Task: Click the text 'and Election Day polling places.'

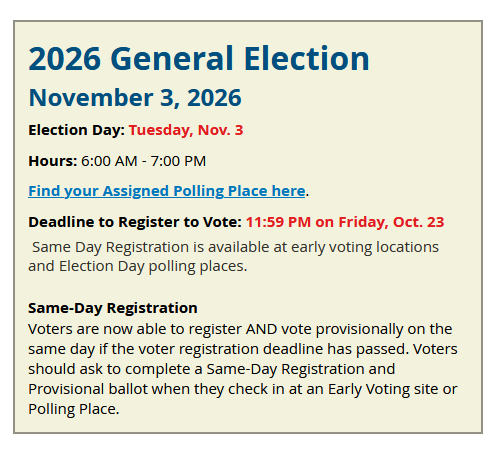Action: pos(138,266)
